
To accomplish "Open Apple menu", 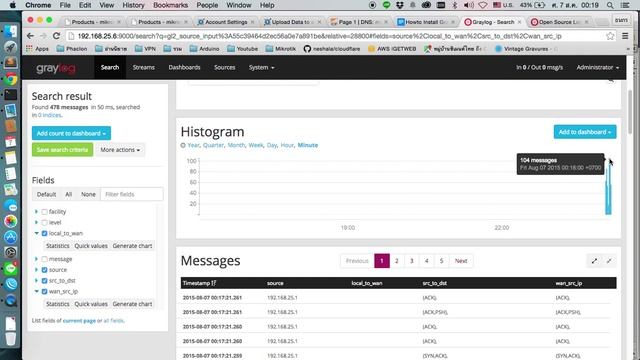I will (x=13, y=5).
